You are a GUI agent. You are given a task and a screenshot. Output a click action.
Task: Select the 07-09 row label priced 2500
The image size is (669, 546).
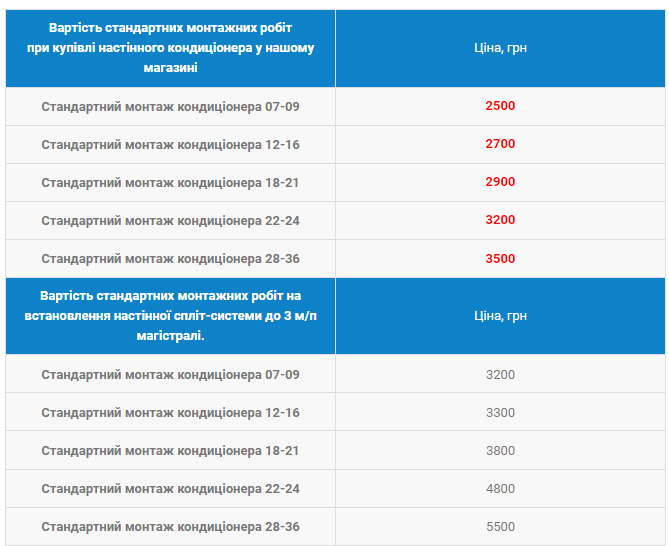[x=171, y=106]
